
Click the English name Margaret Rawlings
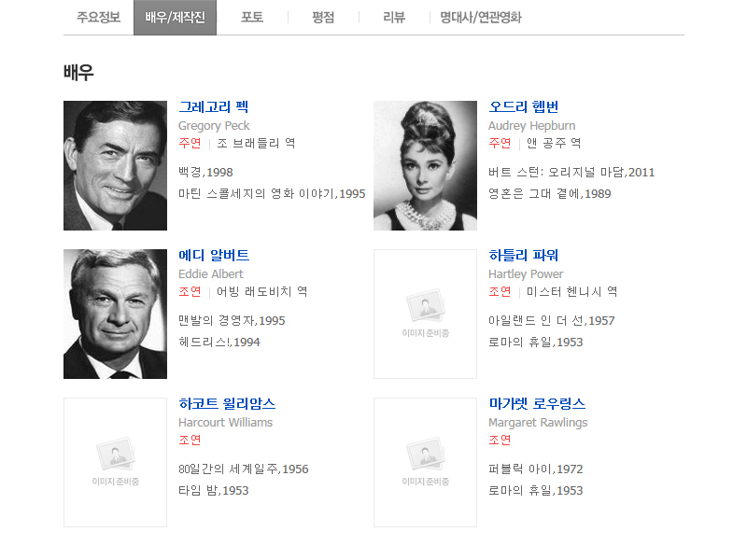tap(539, 423)
